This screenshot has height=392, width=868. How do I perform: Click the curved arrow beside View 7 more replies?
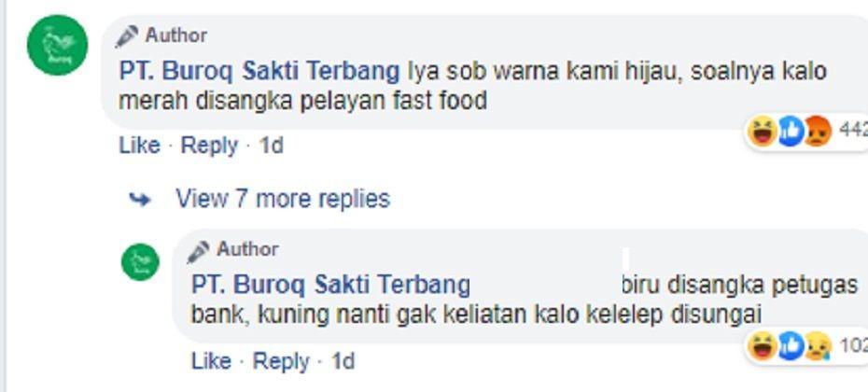click(x=139, y=200)
